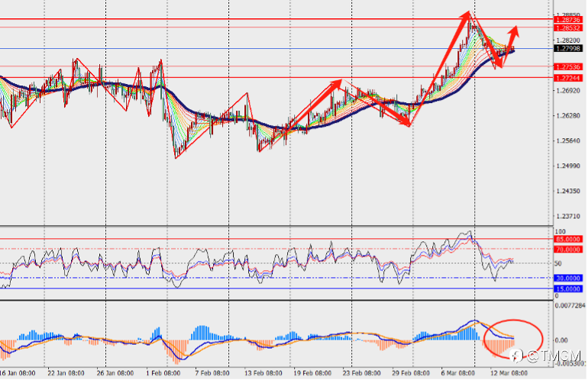Click the 23 Feb 08:00 time axis label
This screenshot has height=380, width=588.
click(x=361, y=373)
